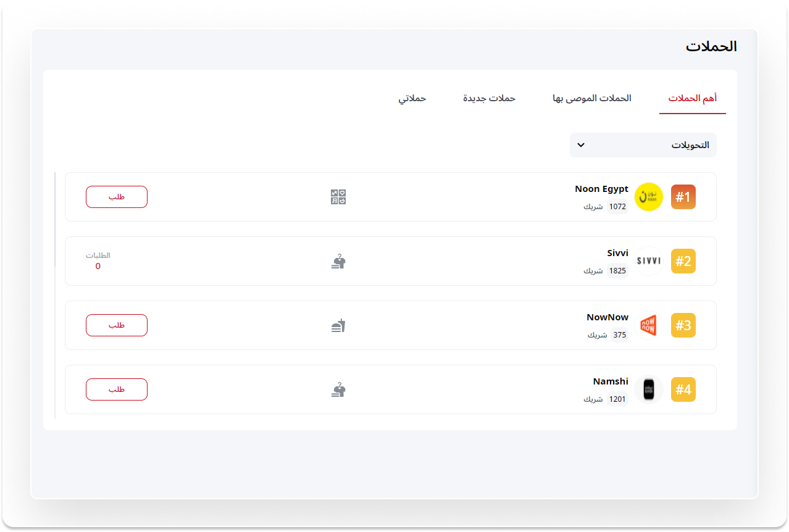The width and height of the screenshot is (789, 532).
Task: Go to the حملاتي tab
Action: point(412,98)
